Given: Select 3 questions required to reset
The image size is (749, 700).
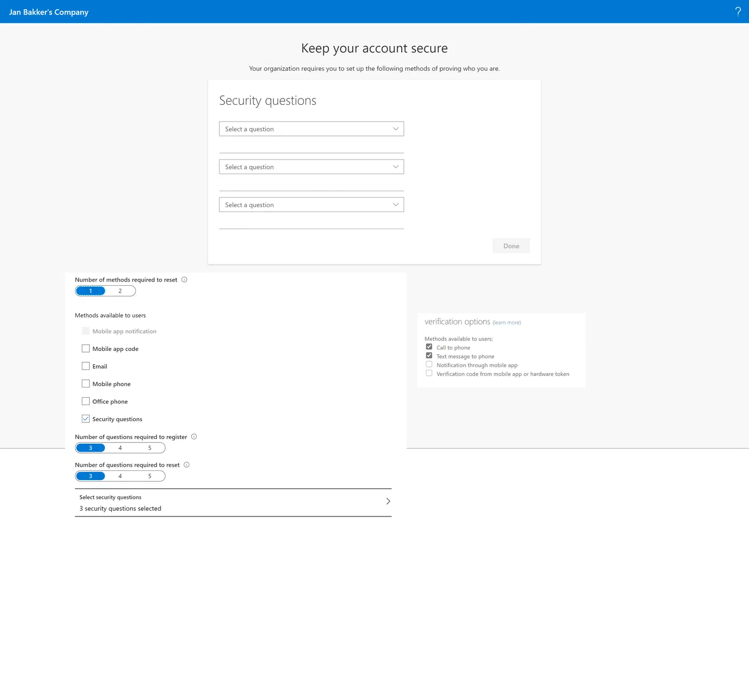Looking at the screenshot, I should pyautogui.click(x=90, y=476).
